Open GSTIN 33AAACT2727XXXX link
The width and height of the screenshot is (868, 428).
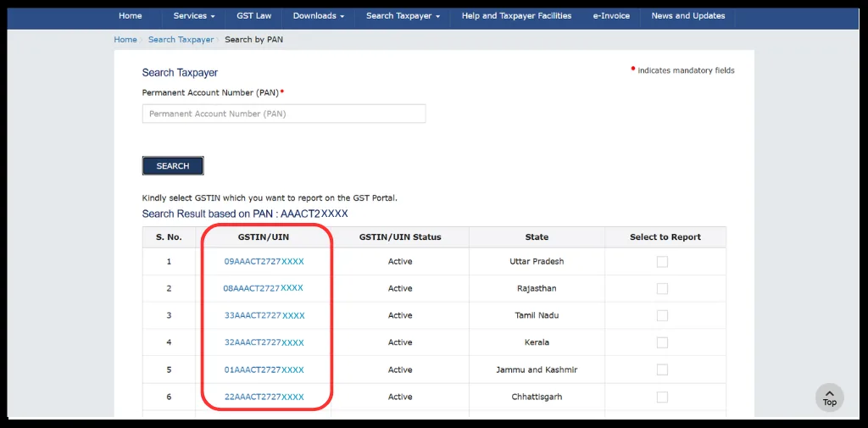(264, 315)
